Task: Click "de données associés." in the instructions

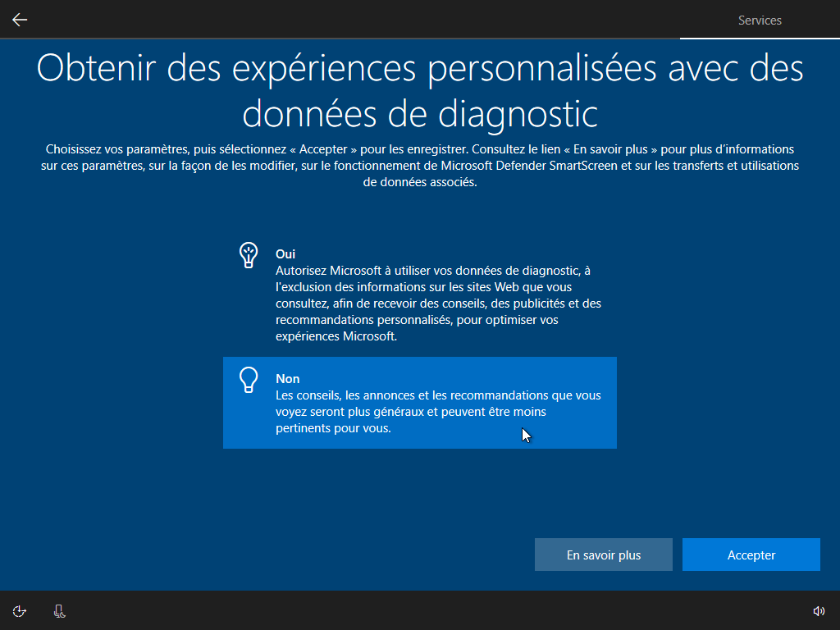Action: click(419, 182)
